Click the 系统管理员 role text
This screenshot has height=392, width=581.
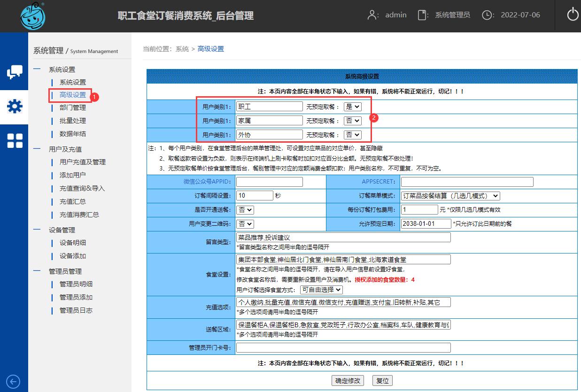tap(453, 15)
